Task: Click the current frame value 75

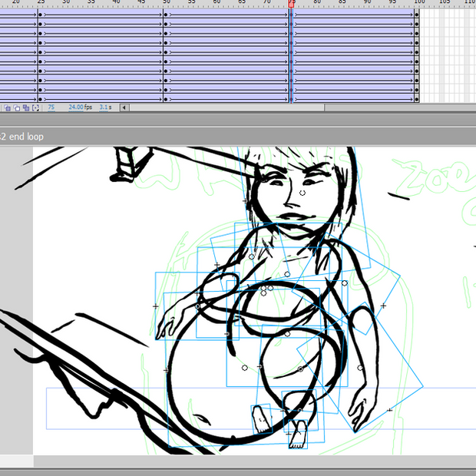Action: [x=51, y=107]
